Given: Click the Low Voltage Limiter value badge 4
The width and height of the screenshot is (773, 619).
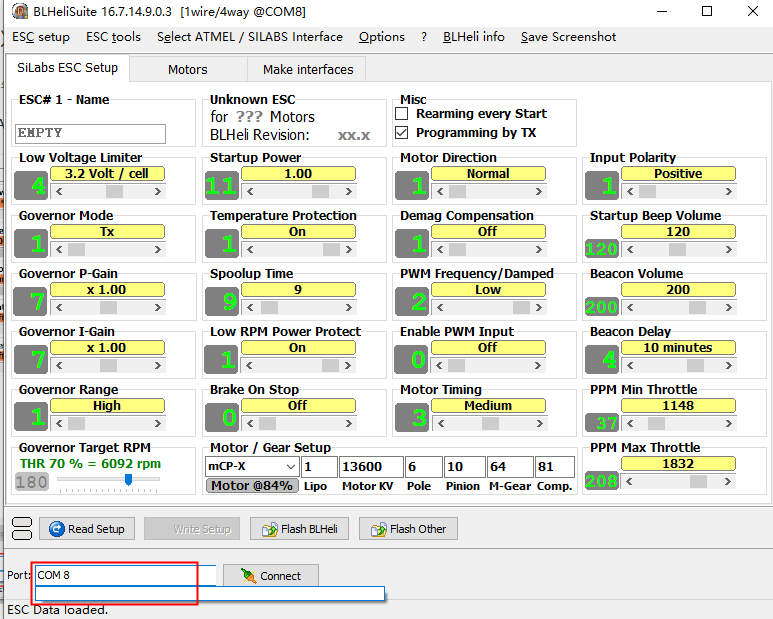Looking at the screenshot, I should pyautogui.click(x=31, y=185).
